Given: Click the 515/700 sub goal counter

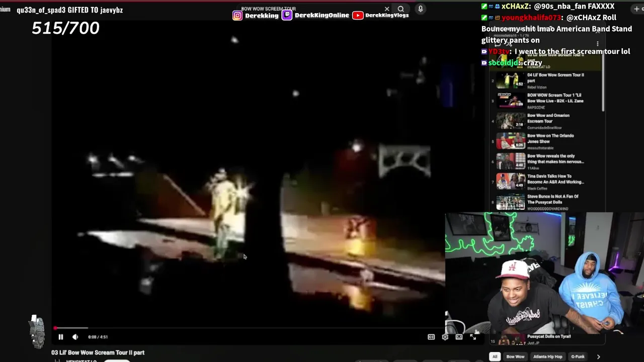Looking at the screenshot, I should point(65,28).
